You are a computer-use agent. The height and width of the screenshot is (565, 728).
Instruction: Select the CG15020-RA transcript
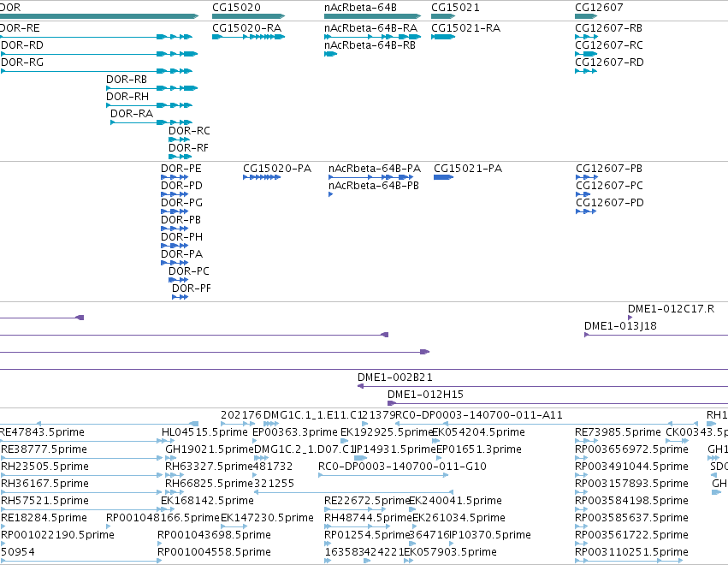point(248,37)
